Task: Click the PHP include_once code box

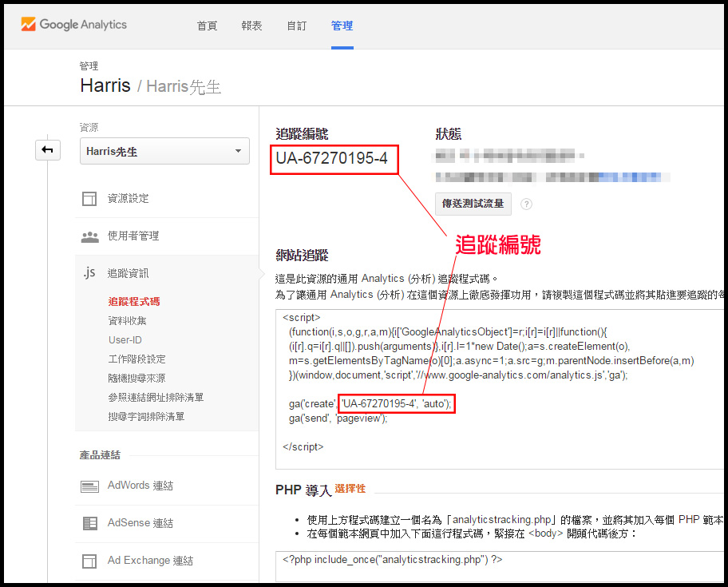Action: coord(500,566)
